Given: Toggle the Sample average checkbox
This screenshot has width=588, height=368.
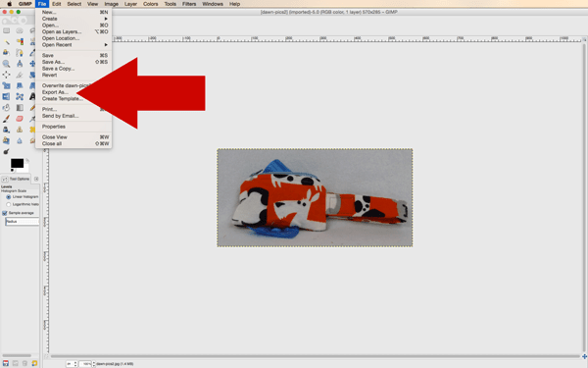Looking at the screenshot, I should (x=5, y=213).
